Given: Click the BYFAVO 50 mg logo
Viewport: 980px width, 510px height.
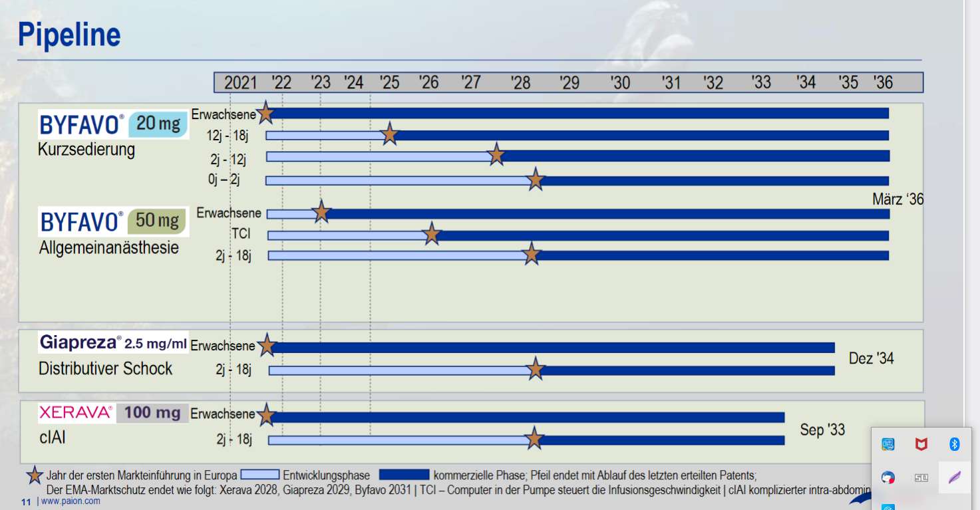Looking at the screenshot, I should [x=113, y=221].
